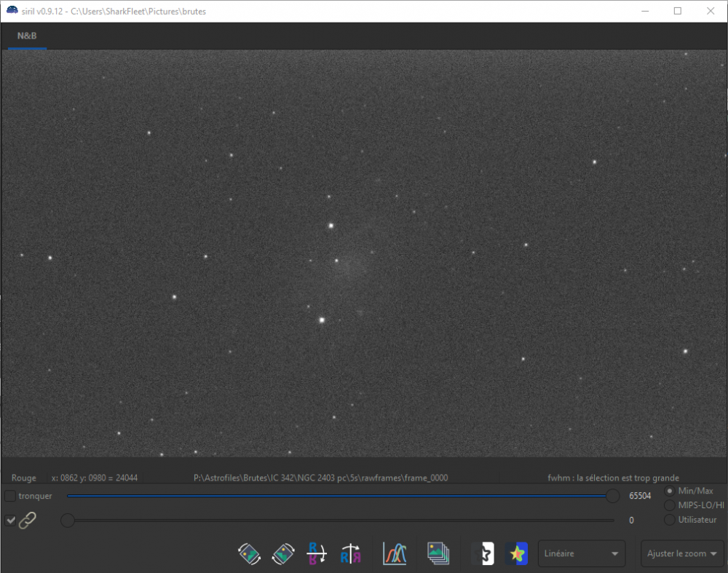Expand the Ajuster le zoom dropdown
Image resolution: width=728 pixels, height=573 pixels.
coord(682,553)
